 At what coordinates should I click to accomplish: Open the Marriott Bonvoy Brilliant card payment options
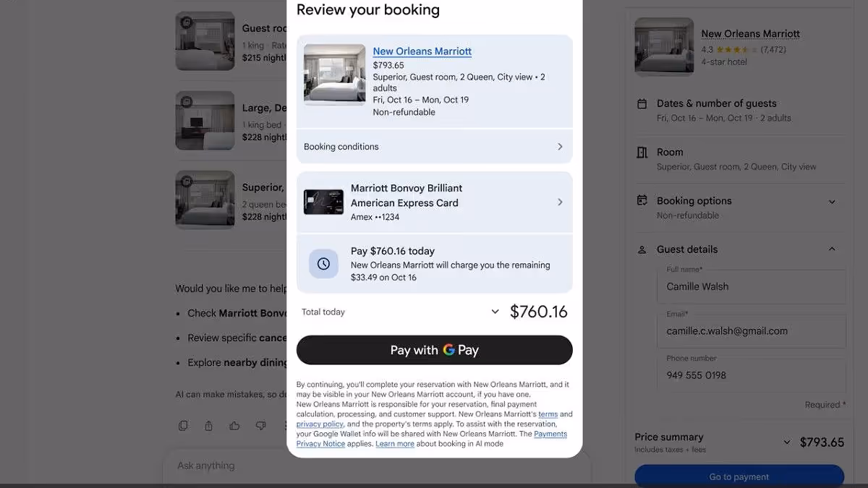click(x=435, y=202)
